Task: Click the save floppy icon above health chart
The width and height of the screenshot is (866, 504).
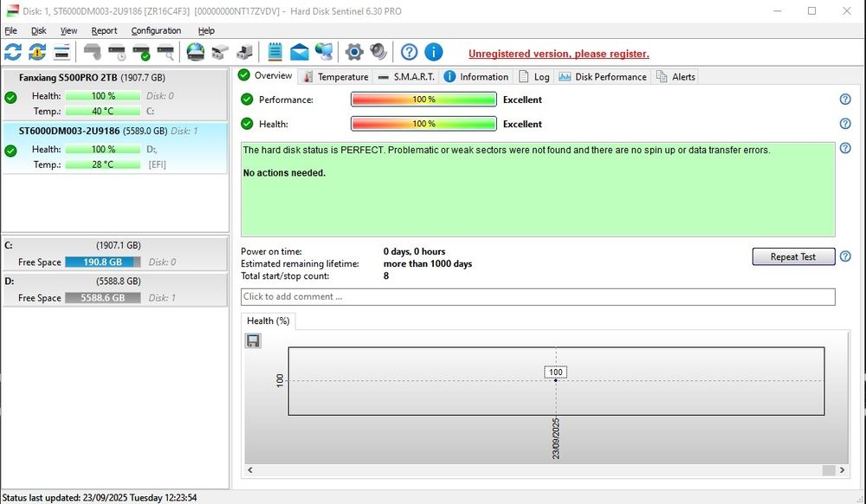Action: [x=253, y=340]
